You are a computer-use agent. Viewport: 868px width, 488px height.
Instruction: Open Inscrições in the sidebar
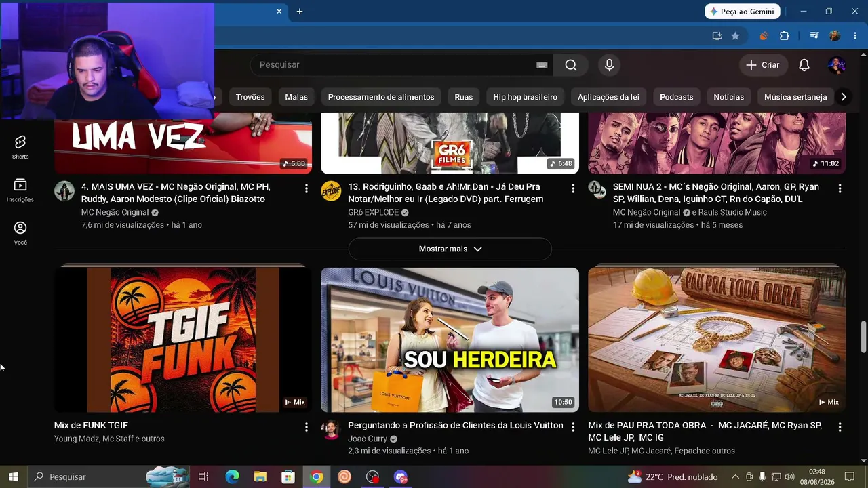point(20,190)
